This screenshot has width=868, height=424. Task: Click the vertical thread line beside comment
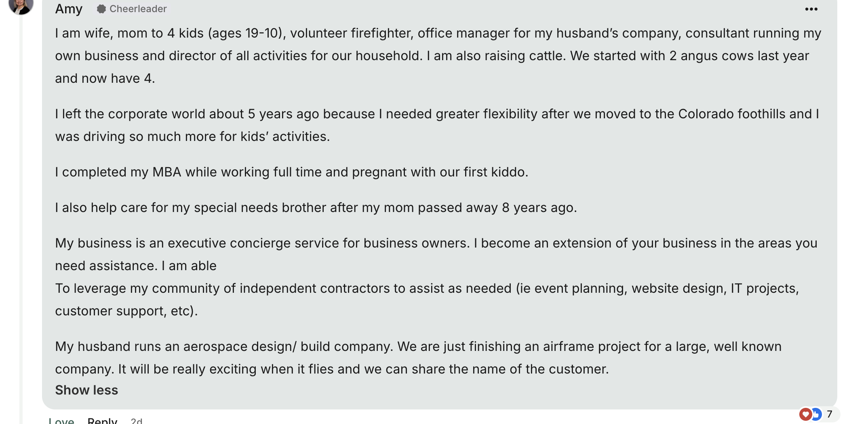(x=21, y=218)
